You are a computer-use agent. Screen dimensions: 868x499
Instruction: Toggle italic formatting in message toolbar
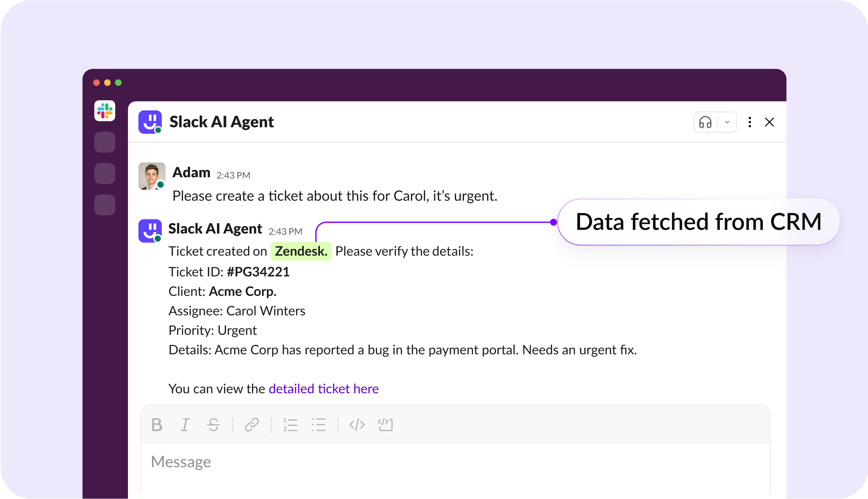point(185,425)
